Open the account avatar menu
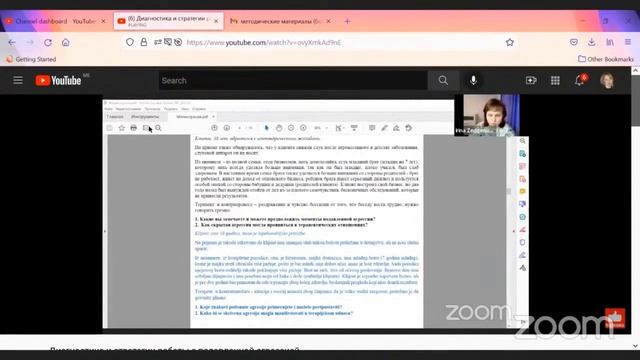The width and height of the screenshot is (640, 360). 607,80
